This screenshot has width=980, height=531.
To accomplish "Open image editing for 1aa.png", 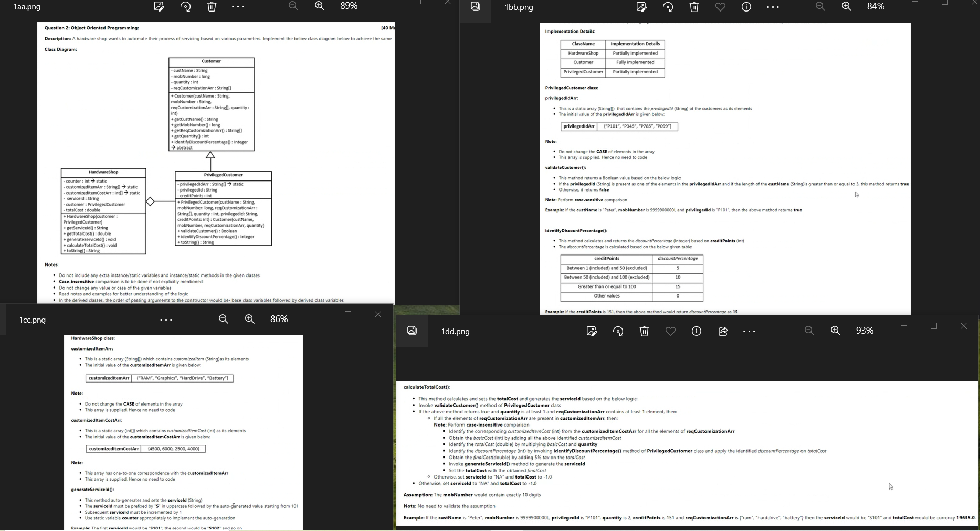I will [x=159, y=6].
